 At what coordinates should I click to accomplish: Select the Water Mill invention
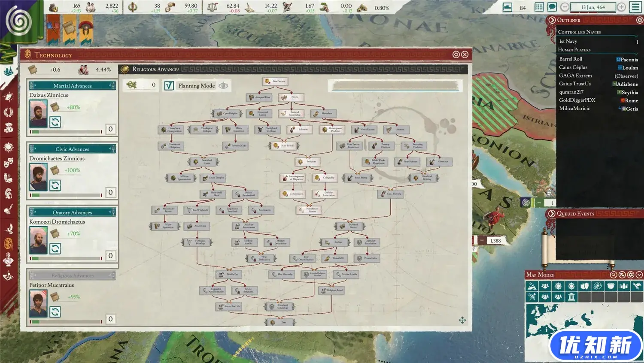click(x=334, y=258)
